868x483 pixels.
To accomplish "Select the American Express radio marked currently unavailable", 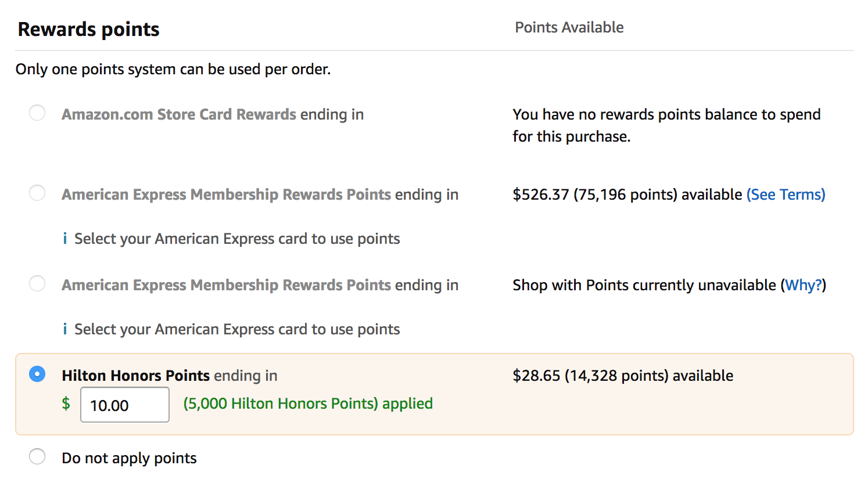I will pyautogui.click(x=37, y=283).
